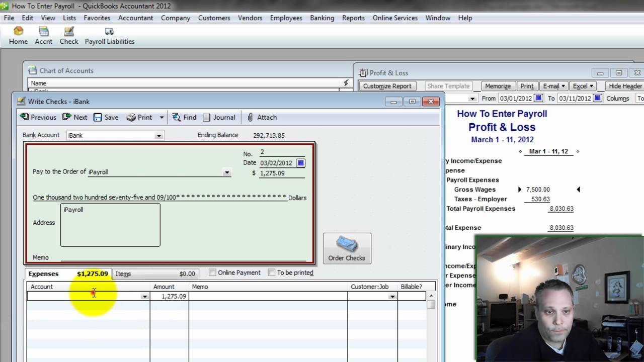Image resolution: width=644 pixels, height=362 pixels.
Task: Open the Window menu
Action: click(438, 18)
